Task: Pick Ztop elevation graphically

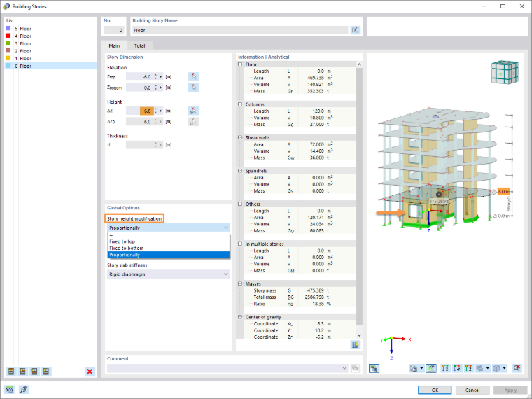Action: coord(193,77)
